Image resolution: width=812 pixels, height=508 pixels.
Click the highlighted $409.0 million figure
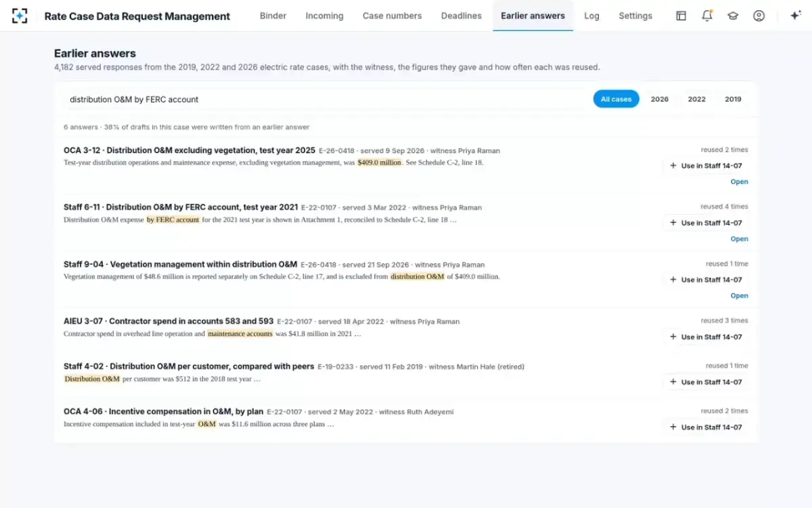click(x=380, y=163)
